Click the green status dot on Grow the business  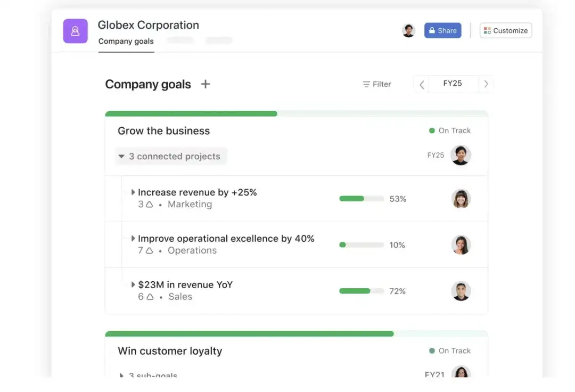(432, 130)
